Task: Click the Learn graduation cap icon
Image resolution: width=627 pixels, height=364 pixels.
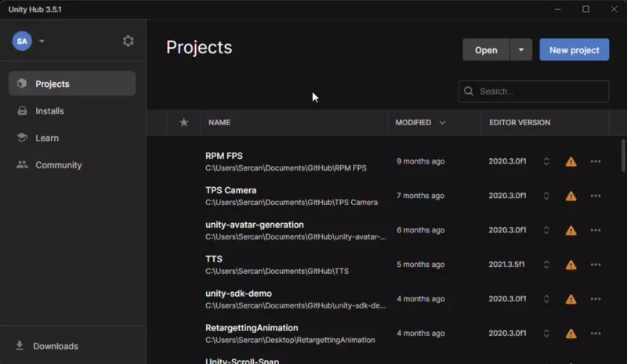Action: click(x=22, y=138)
